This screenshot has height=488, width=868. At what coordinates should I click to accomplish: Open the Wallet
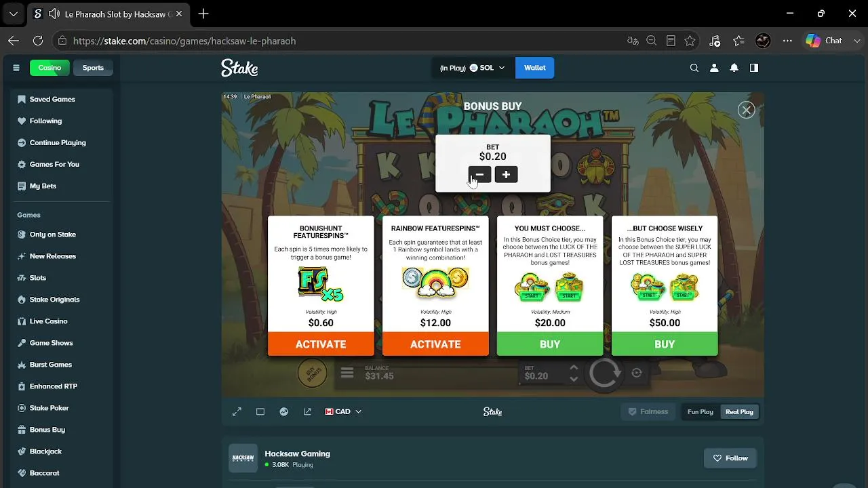click(x=534, y=68)
